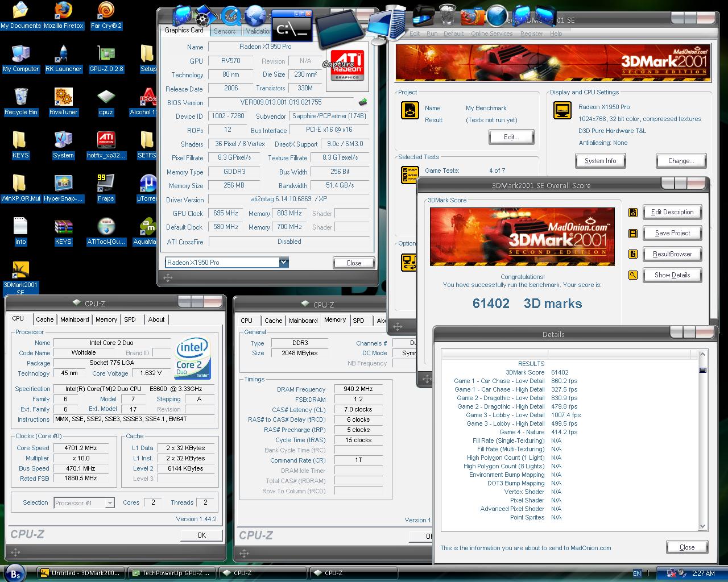728x582 pixels.
Task: Open RivaTuner desktop icon
Action: tap(64, 102)
